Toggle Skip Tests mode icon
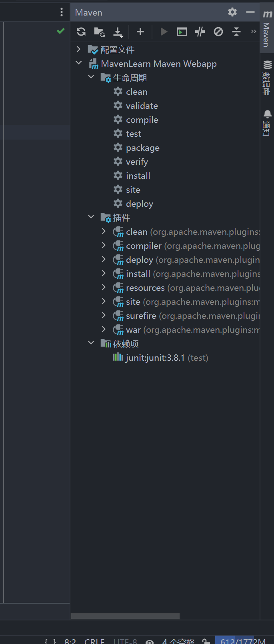The width and height of the screenshot is (274, 644). [x=218, y=32]
